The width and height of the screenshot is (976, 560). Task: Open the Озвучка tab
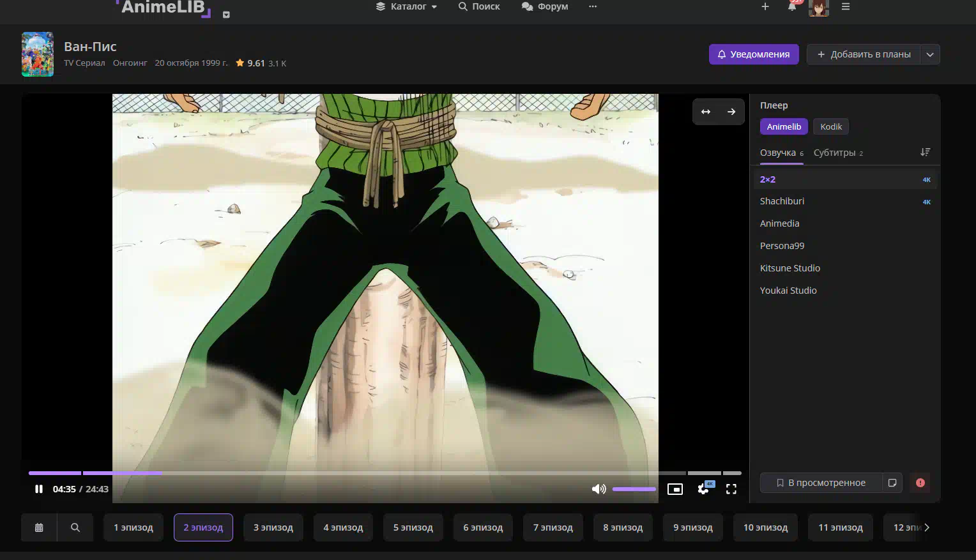tap(782, 153)
